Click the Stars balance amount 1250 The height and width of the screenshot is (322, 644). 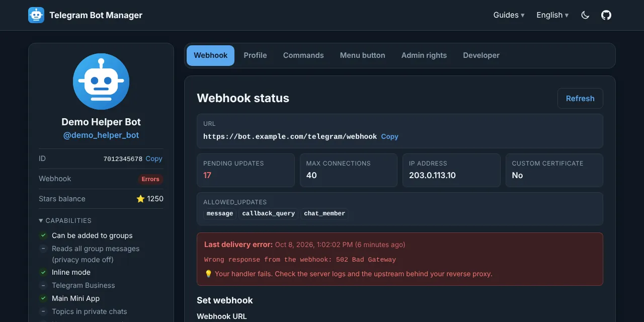pos(155,199)
